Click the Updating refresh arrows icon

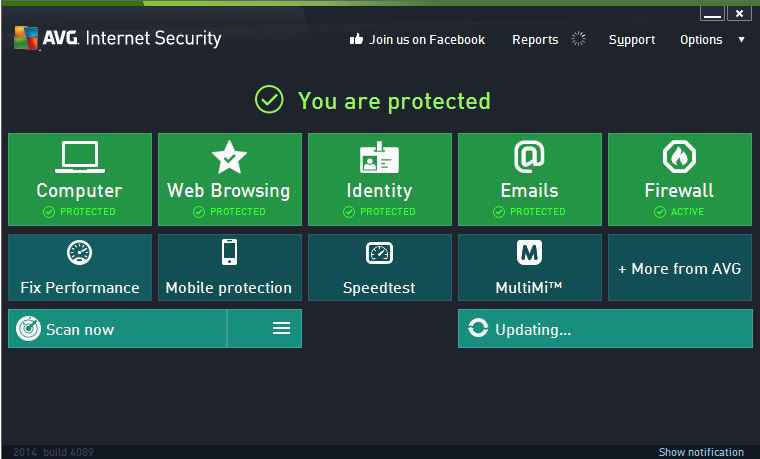pos(478,328)
